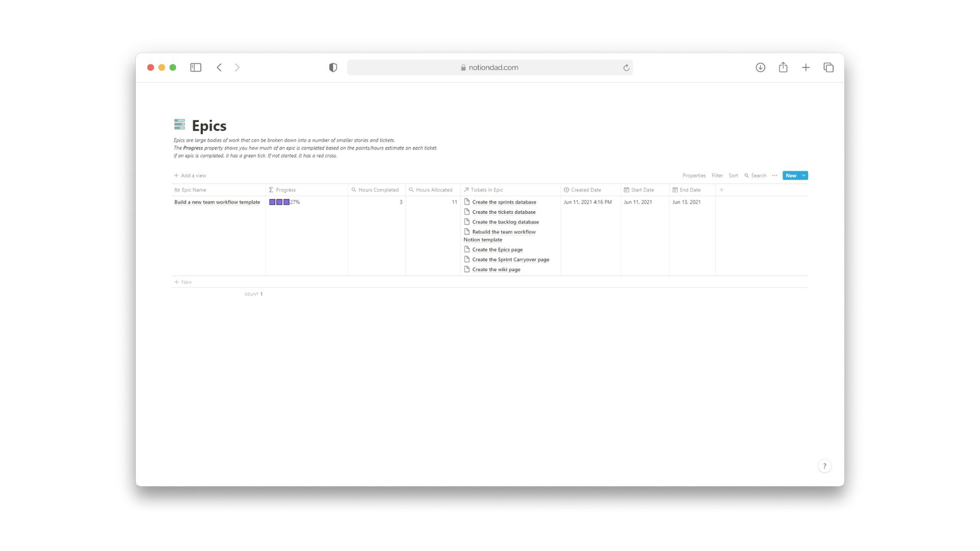Open the Search tool in the table toolbar
980x551 pixels.
click(755, 175)
